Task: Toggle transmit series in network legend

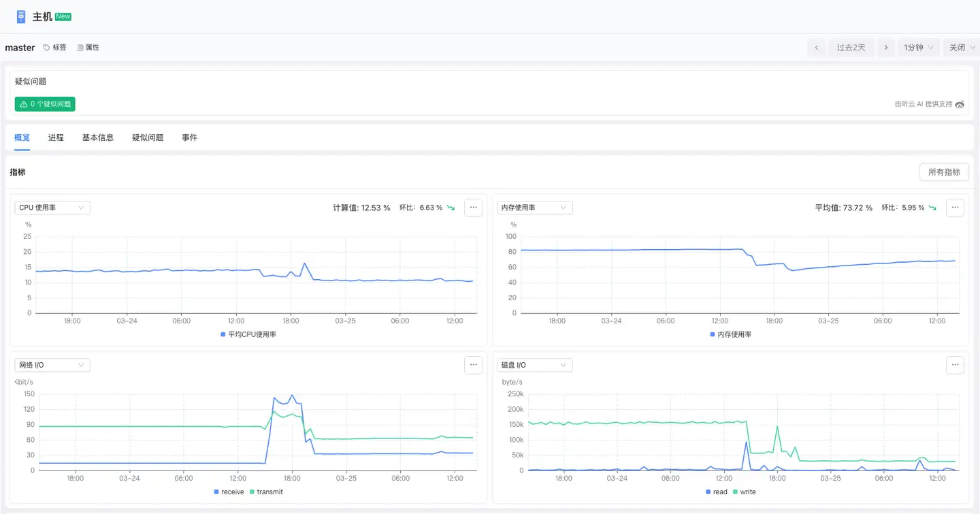Action: [266, 492]
